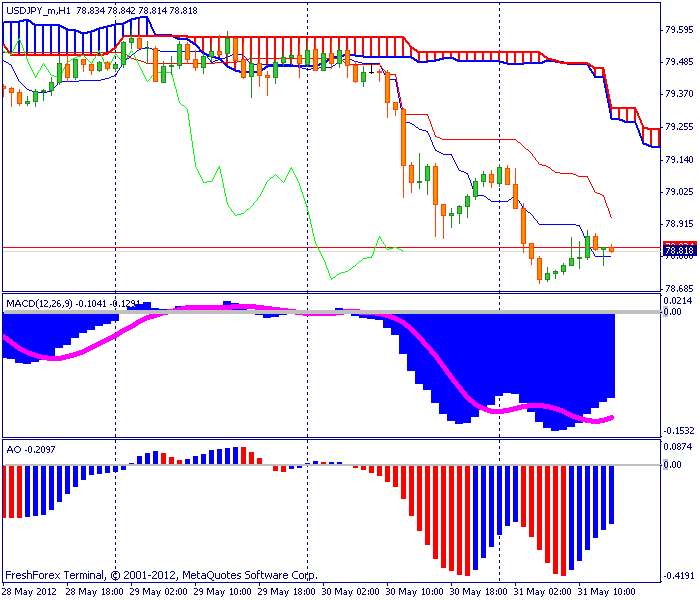
Task: Click the 78.685 price axis label
Action: [679, 289]
